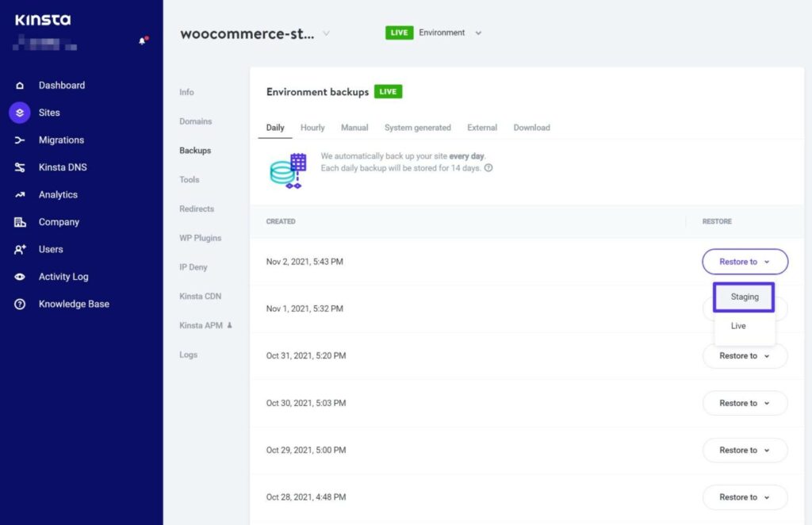This screenshot has height=525, width=812.
Task: Open the woocommerce site name dropdown
Action: click(326, 34)
